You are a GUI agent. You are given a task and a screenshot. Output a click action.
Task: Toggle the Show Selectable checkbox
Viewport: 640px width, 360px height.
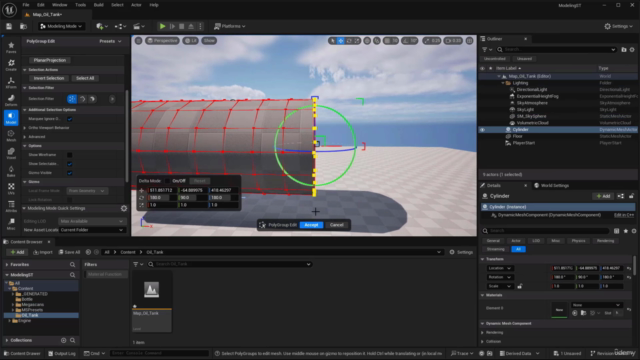click(x=70, y=164)
